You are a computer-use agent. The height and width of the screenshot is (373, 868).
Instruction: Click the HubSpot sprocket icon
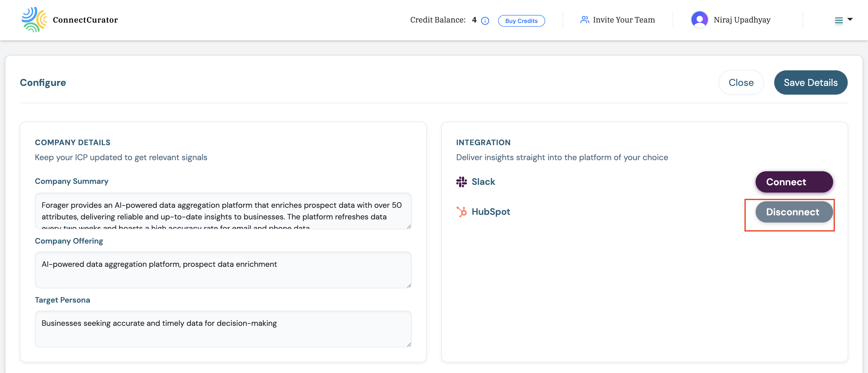(461, 211)
